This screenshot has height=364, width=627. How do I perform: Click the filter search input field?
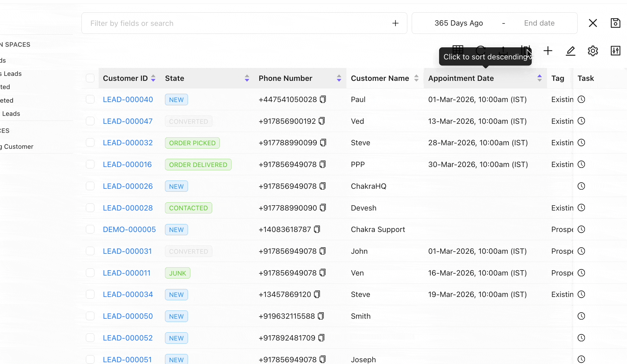coord(206,23)
